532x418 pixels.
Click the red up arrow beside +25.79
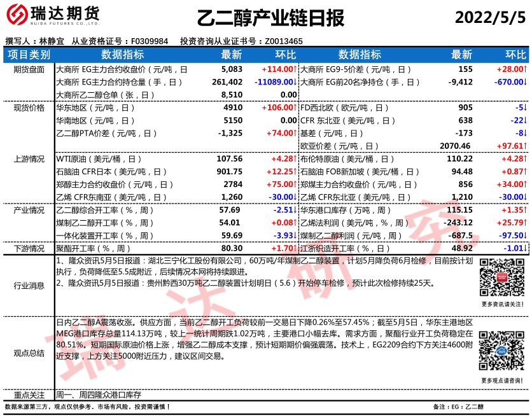pyautogui.click(x=525, y=223)
